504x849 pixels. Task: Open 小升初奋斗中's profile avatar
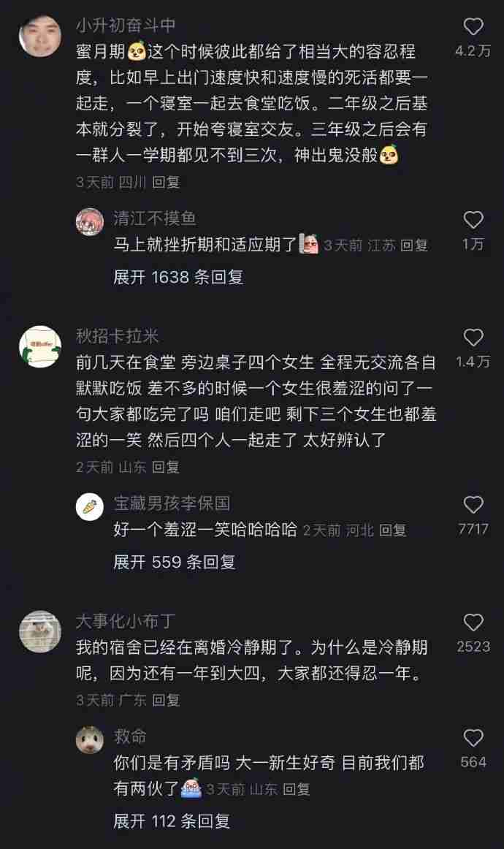tap(40, 36)
